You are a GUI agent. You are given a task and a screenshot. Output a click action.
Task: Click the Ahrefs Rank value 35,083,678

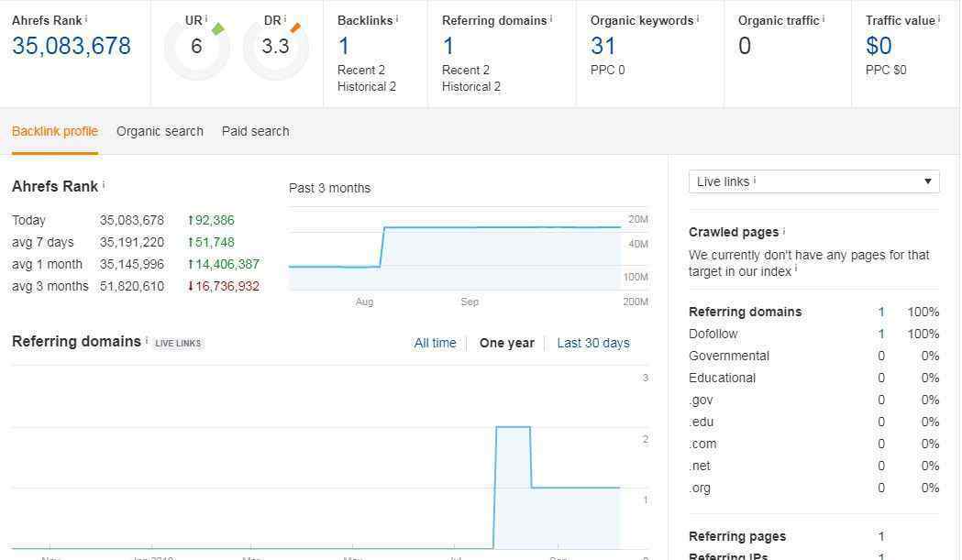pyautogui.click(x=72, y=46)
